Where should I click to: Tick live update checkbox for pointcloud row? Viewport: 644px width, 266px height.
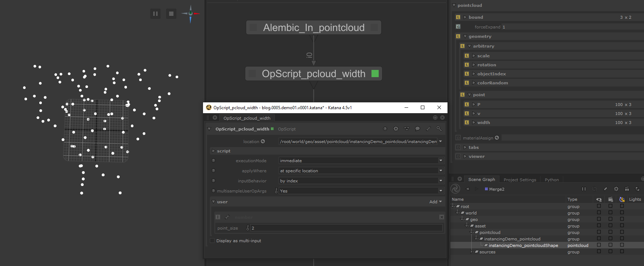click(622, 232)
